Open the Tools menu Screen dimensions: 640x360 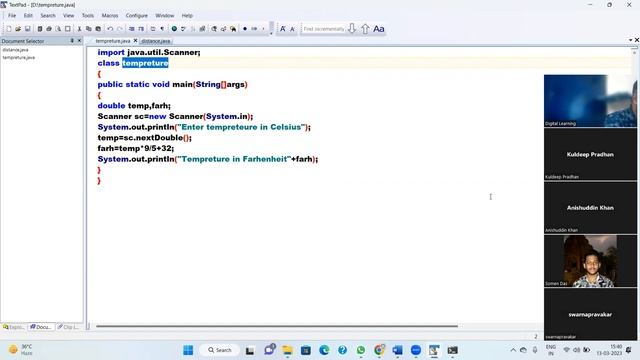88,16
